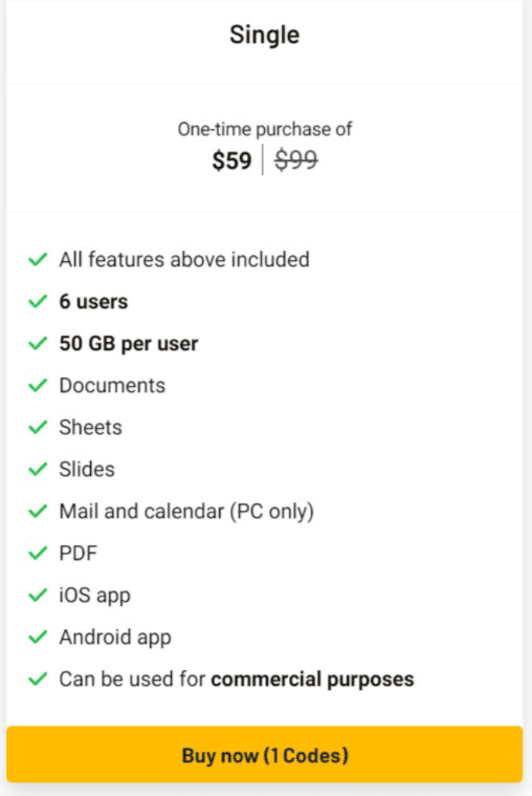Image resolution: width=532 pixels, height=796 pixels.
Task: Click the checkmark beside Slides
Action: 37,470
